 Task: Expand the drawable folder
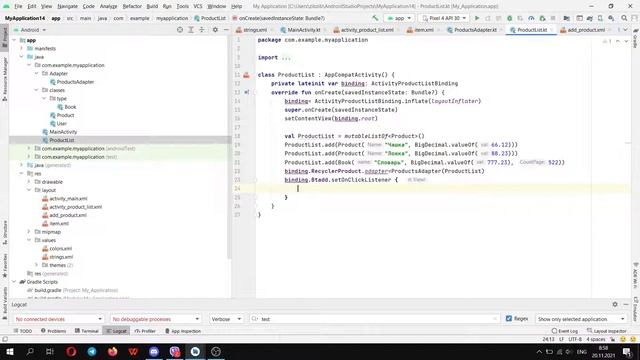click(x=29, y=182)
